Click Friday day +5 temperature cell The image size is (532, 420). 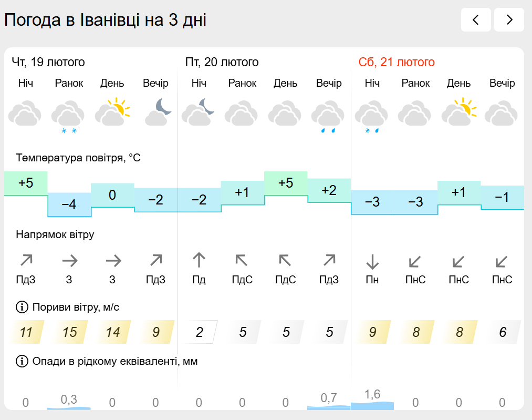(286, 183)
